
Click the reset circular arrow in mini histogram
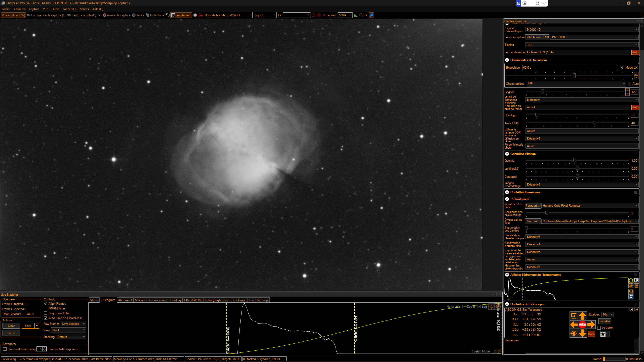coord(631,292)
